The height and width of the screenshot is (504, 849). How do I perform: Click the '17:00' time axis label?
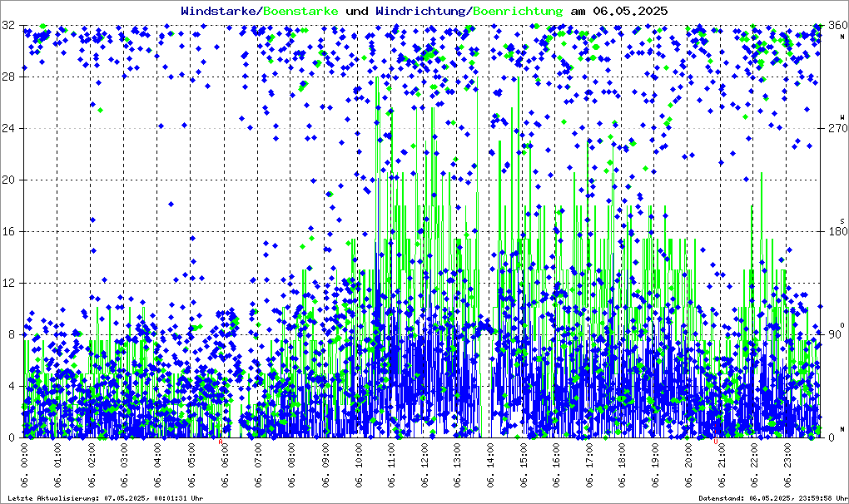click(x=589, y=456)
